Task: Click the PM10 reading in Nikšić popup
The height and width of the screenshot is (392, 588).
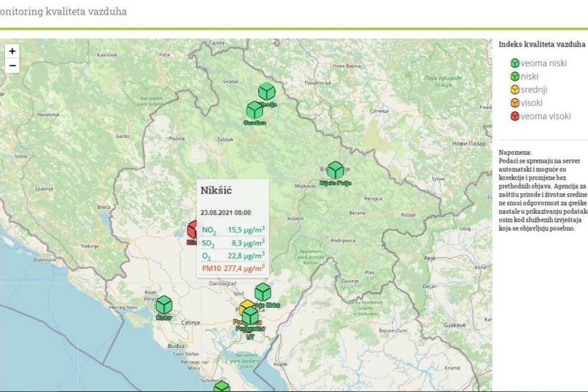Action: click(x=233, y=270)
